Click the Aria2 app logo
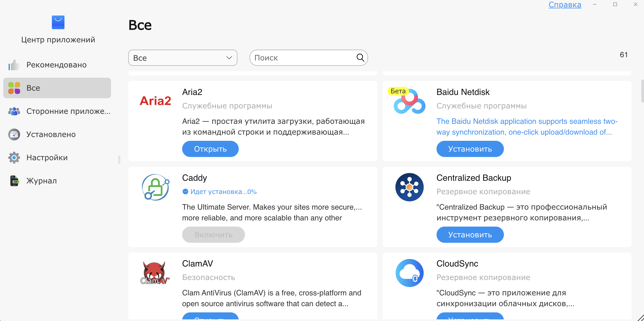The width and height of the screenshot is (644, 321). pyautogui.click(x=155, y=101)
